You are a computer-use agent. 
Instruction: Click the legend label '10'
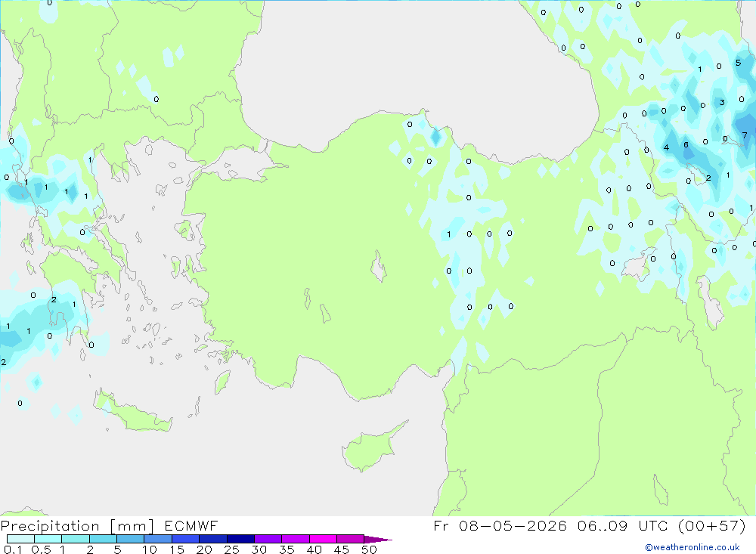150,549
